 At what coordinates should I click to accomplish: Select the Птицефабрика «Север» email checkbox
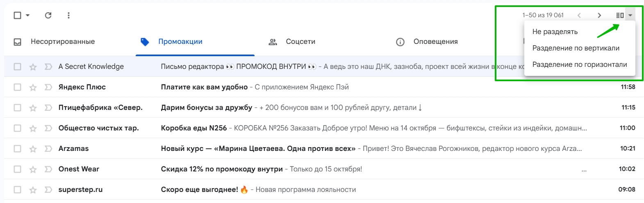[x=17, y=107]
